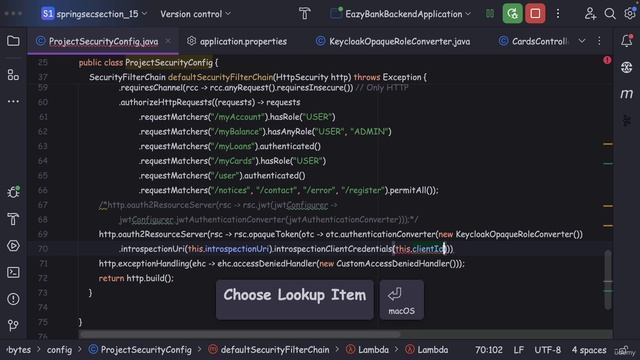Click the red error indicator in editor corner
This screenshot has height=360, width=640.
607,60
